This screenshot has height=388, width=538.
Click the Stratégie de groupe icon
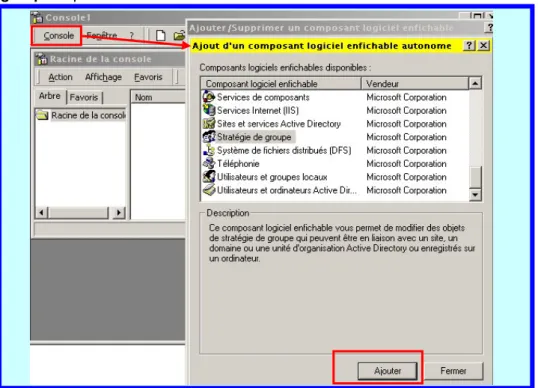tap(209, 137)
